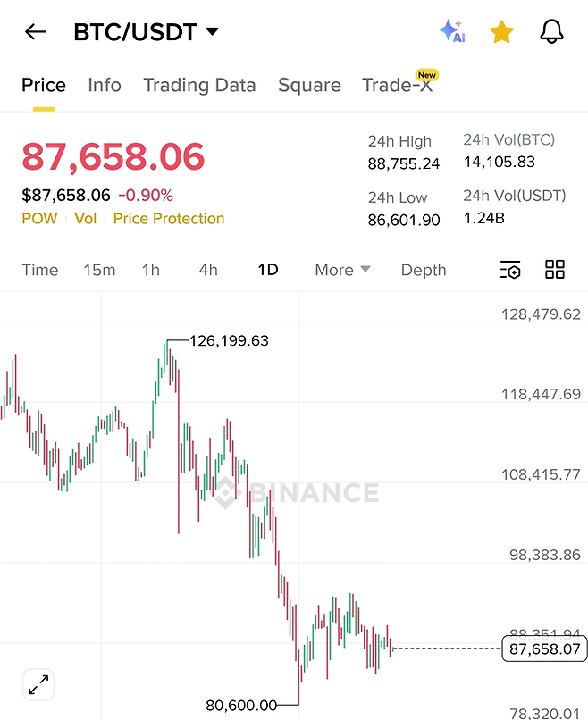Open the chart grid layout icon

(x=555, y=270)
